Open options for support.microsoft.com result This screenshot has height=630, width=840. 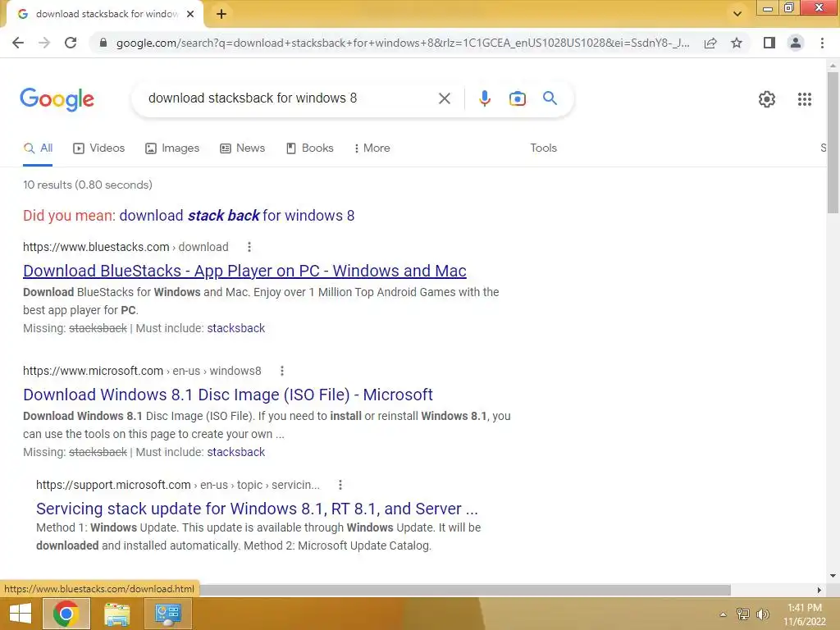[340, 485]
